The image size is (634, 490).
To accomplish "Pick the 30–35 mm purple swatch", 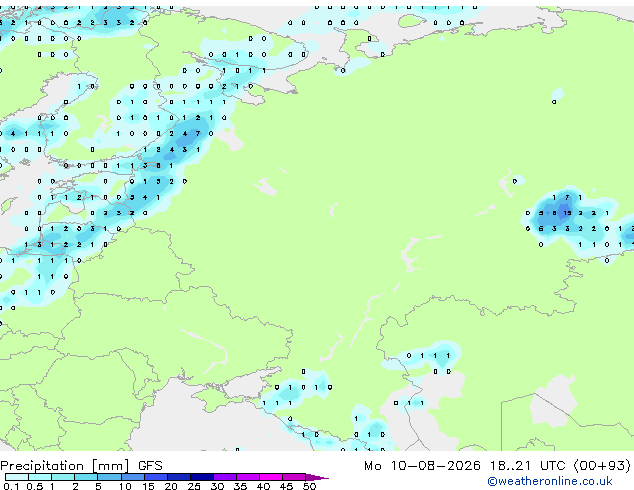I will pos(225,477).
